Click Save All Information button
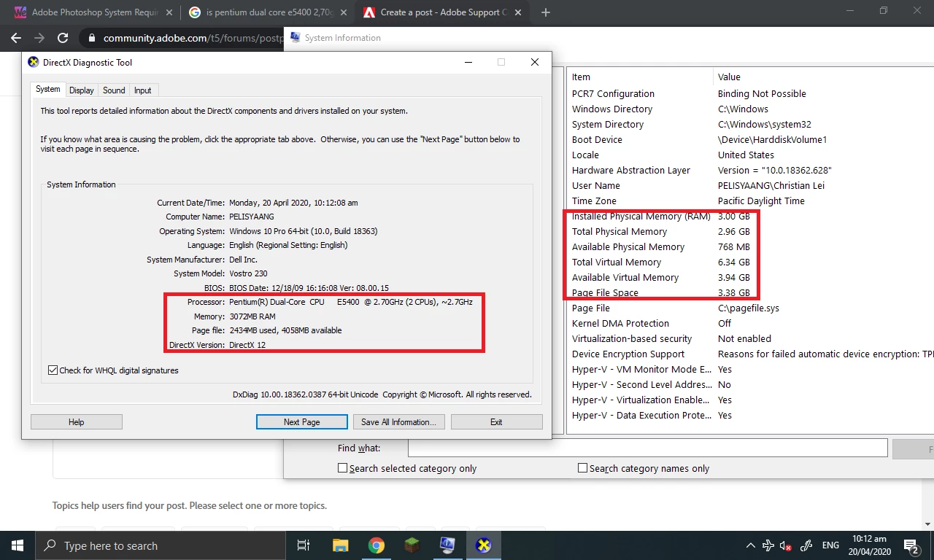934x560 pixels. pos(398,422)
